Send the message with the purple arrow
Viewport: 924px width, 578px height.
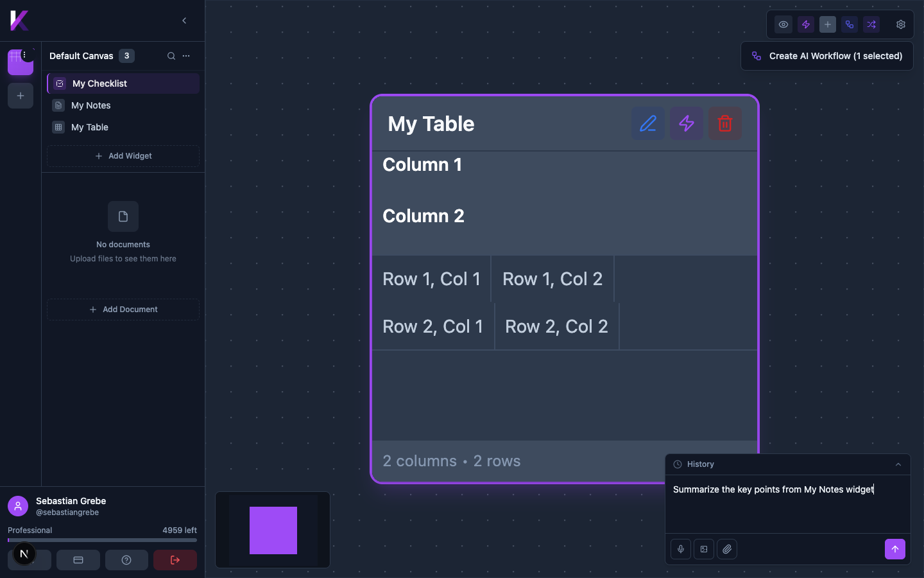click(x=895, y=549)
